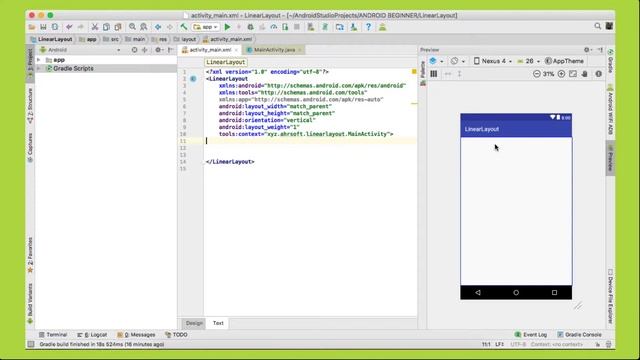
Task: Click the Cut scissors icon
Action: (95, 27)
